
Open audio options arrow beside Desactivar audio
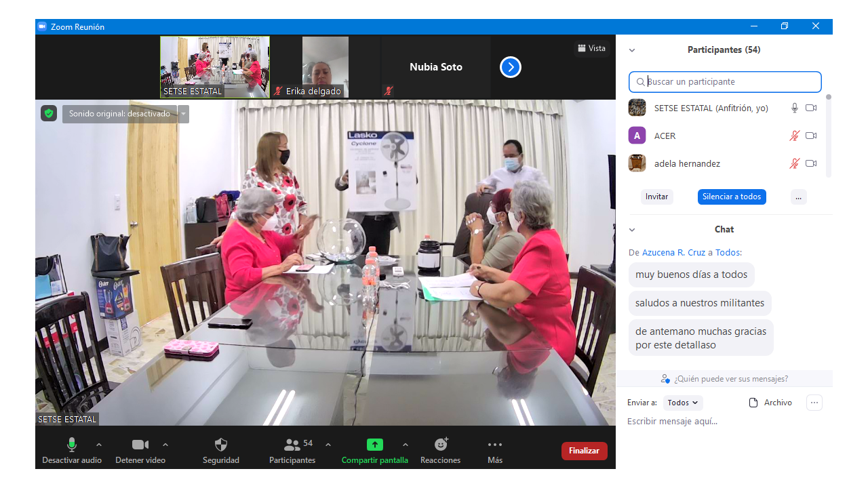coord(99,445)
